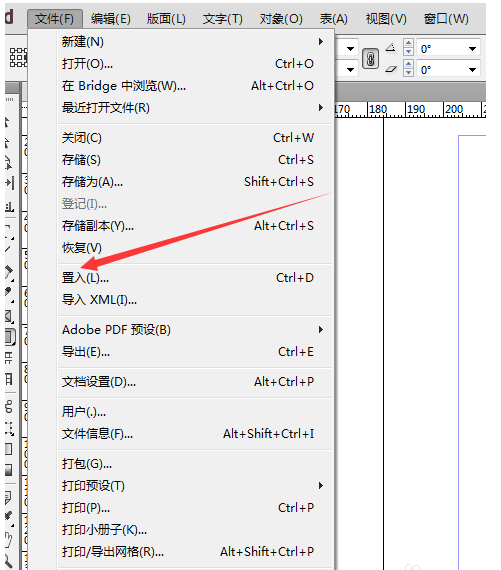Choose 导入 XML(I)... menu item
The width and height of the screenshot is (501, 570).
[195, 300]
